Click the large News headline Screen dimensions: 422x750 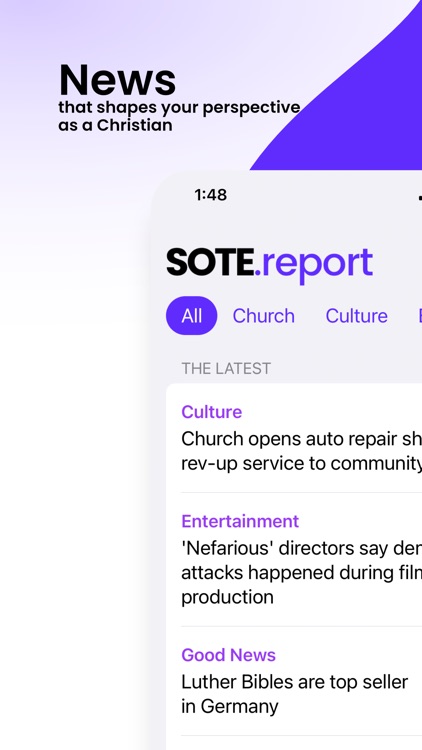pyautogui.click(x=117, y=80)
